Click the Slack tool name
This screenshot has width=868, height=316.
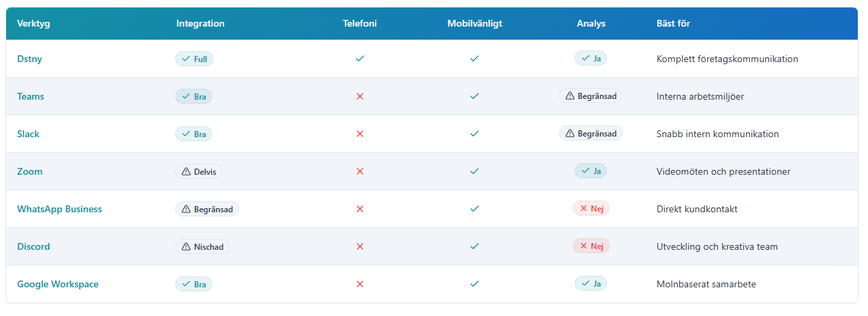coord(28,134)
